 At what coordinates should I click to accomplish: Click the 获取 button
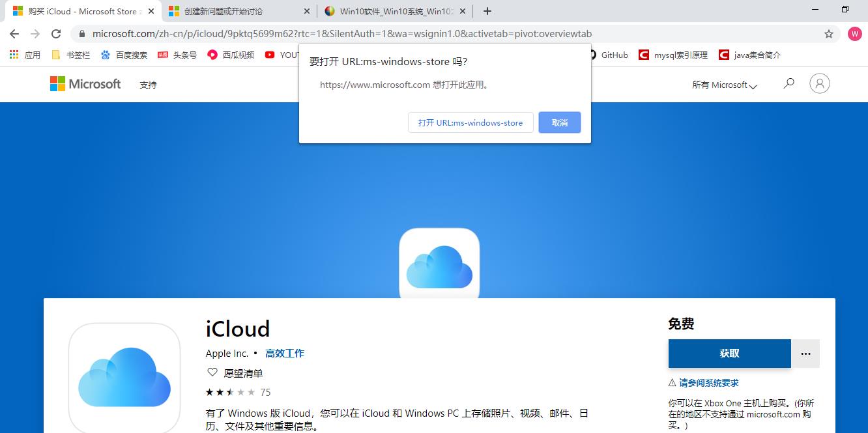pos(729,354)
